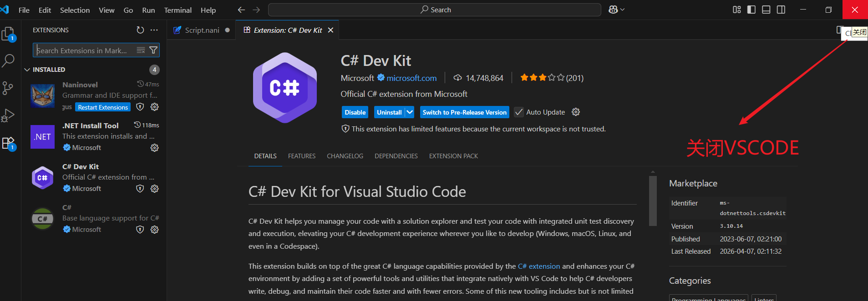Switch to the FEATURES tab
The width and height of the screenshot is (868, 301).
coord(302,156)
